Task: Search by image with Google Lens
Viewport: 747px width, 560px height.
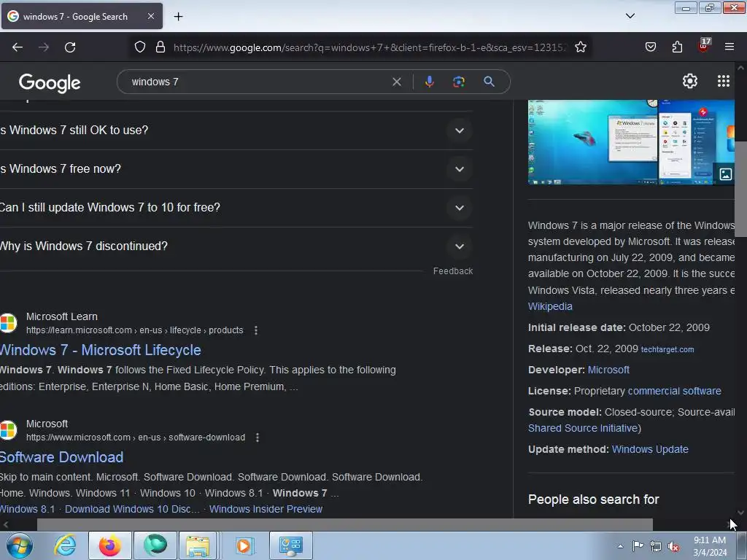Action: 459,82
